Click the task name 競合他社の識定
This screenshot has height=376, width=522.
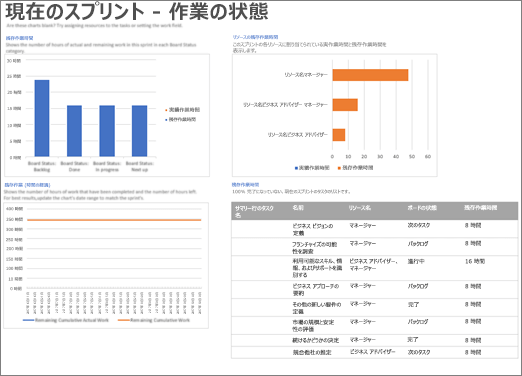(x=312, y=352)
